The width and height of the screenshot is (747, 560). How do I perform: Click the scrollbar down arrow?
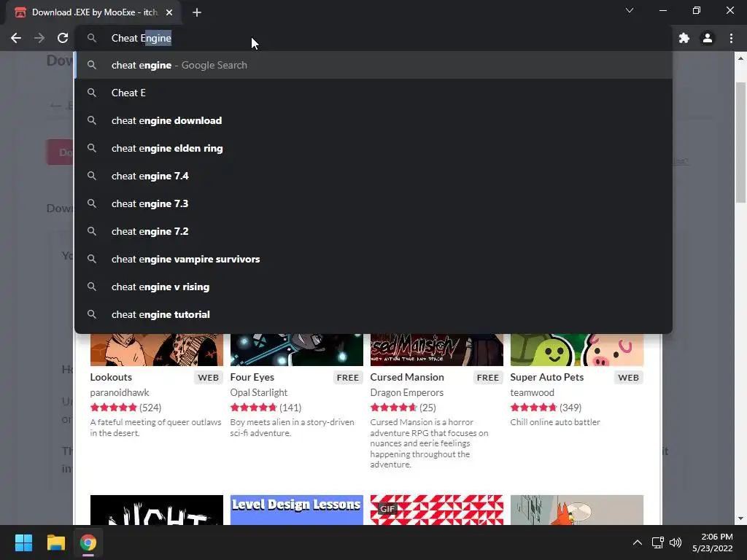pos(741,518)
